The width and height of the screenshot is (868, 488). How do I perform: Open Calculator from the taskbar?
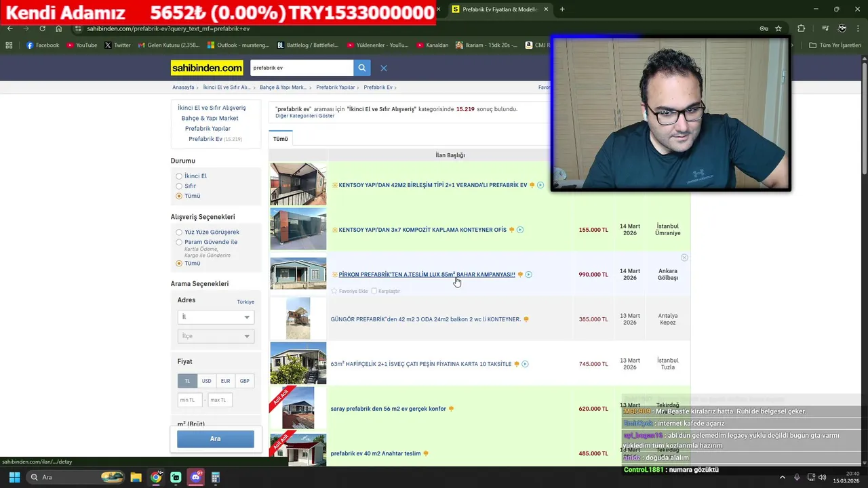(216, 477)
